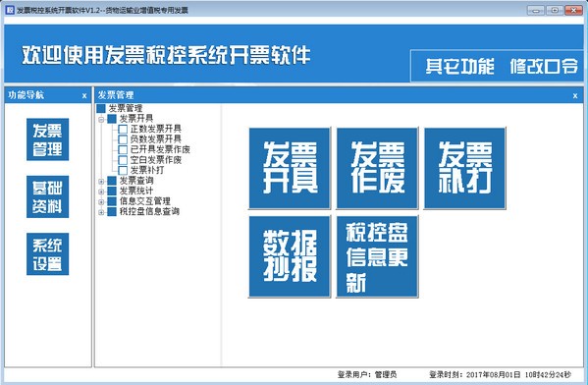588x385 pixels.
Task: Expand the 发票查询 tree node
Action: click(101, 182)
